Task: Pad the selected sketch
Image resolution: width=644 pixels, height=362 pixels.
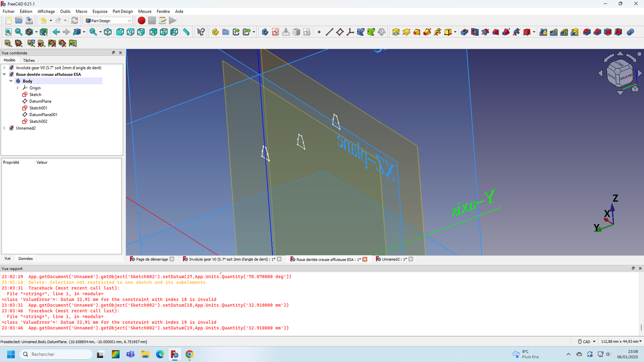Action: click(x=396, y=32)
